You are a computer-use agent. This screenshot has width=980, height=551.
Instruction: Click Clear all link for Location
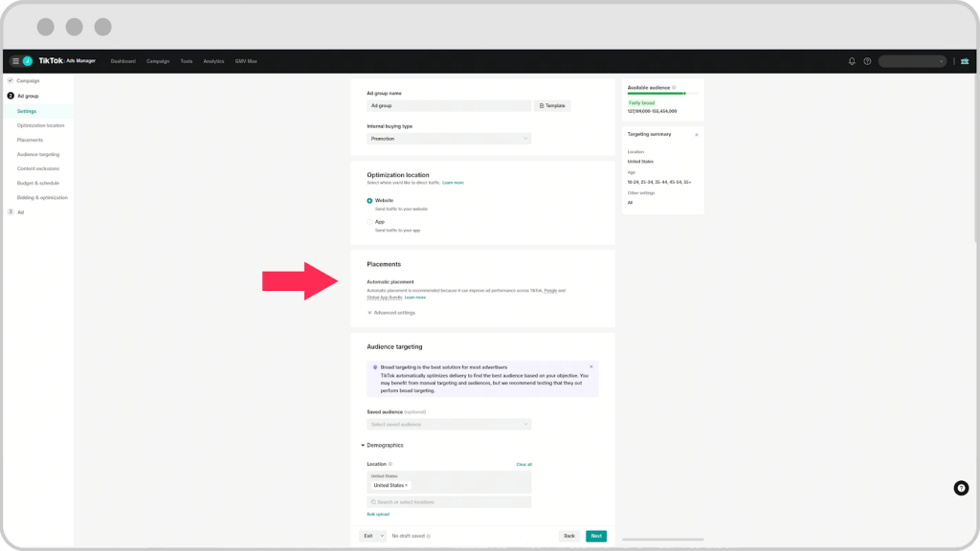click(523, 464)
